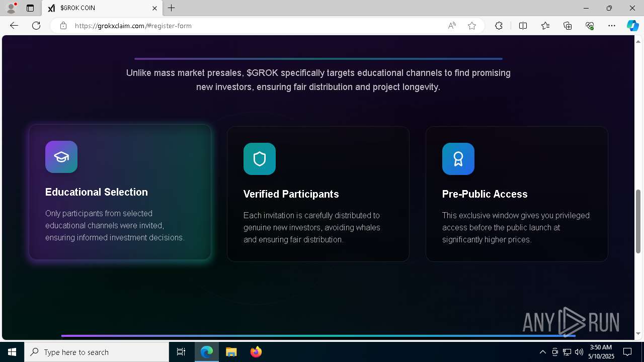Open File Explorer from taskbar

tap(231, 352)
